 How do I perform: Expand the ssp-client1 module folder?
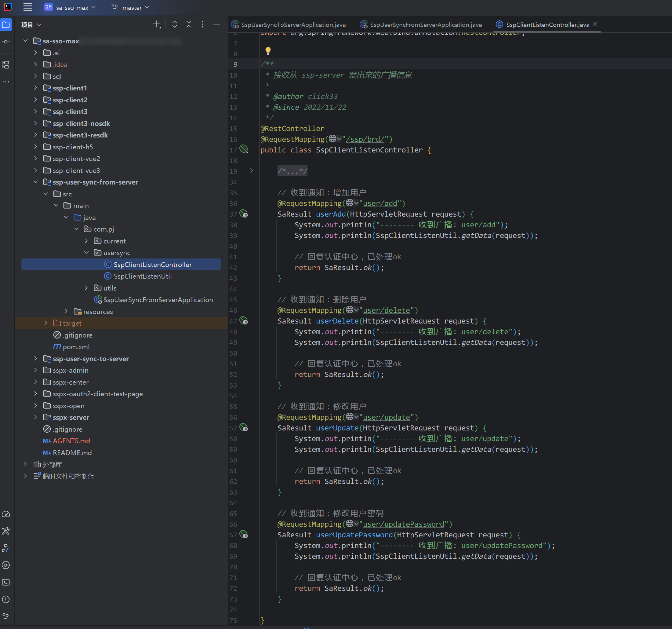(36, 88)
